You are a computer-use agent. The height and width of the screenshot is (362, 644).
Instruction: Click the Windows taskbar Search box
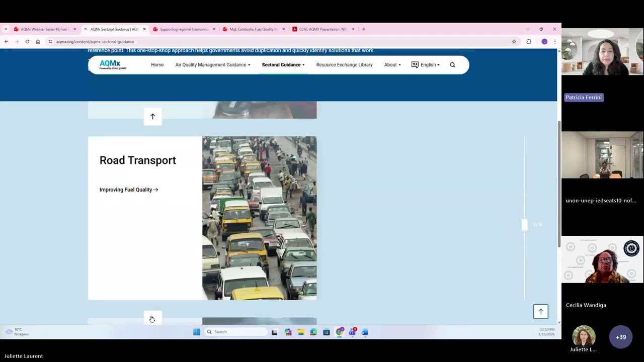point(235,332)
